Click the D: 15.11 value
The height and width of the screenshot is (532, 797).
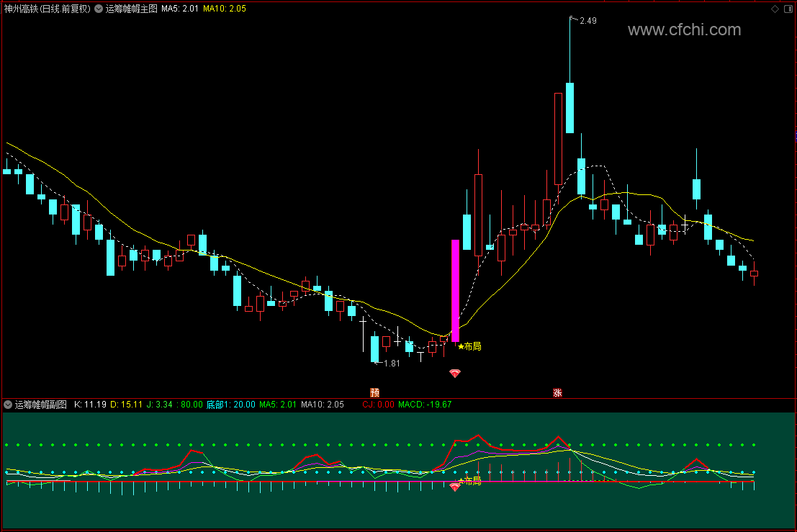(126, 405)
